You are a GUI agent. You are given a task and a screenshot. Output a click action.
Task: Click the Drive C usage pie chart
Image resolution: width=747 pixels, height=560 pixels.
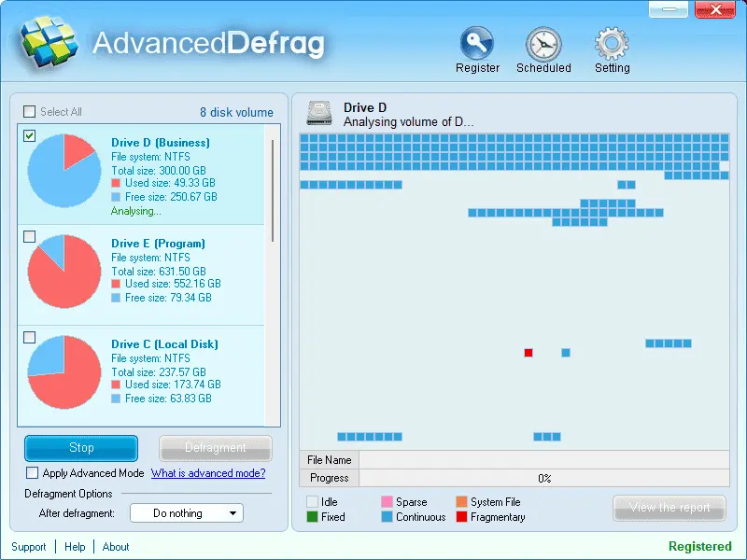(64, 371)
